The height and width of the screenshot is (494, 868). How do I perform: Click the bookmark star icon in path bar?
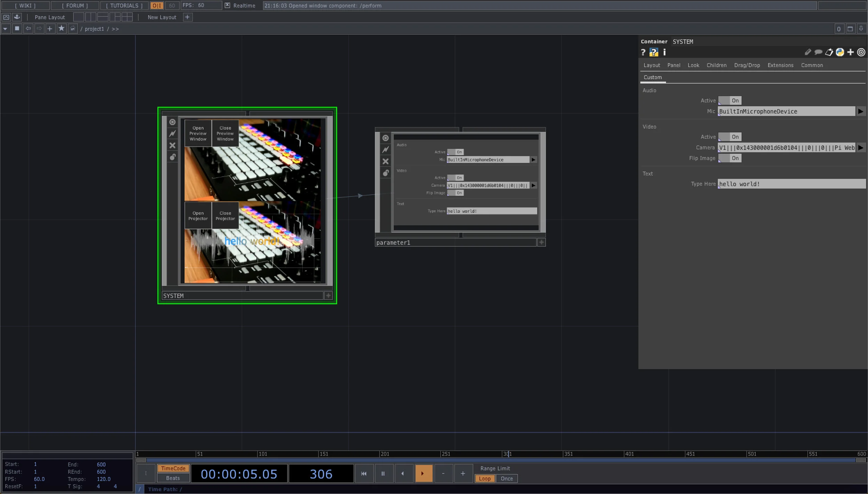click(x=61, y=28)
